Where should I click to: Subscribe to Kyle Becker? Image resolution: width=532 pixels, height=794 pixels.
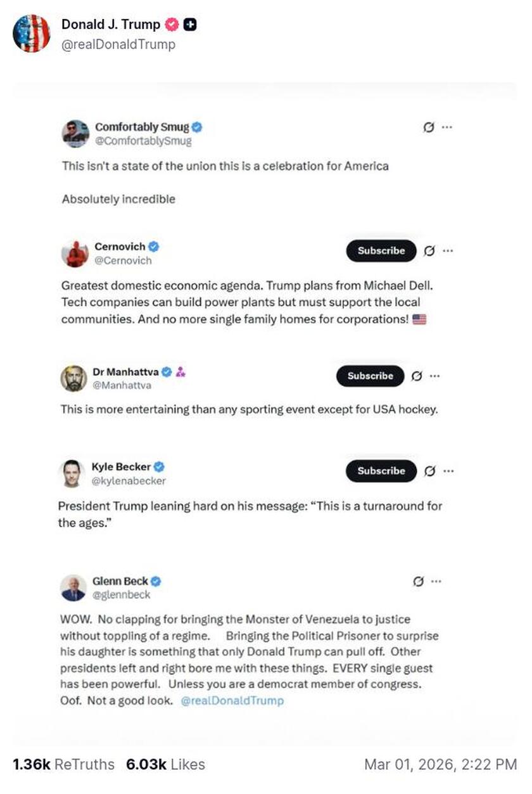pyautogui.click(x=381, y=471)
